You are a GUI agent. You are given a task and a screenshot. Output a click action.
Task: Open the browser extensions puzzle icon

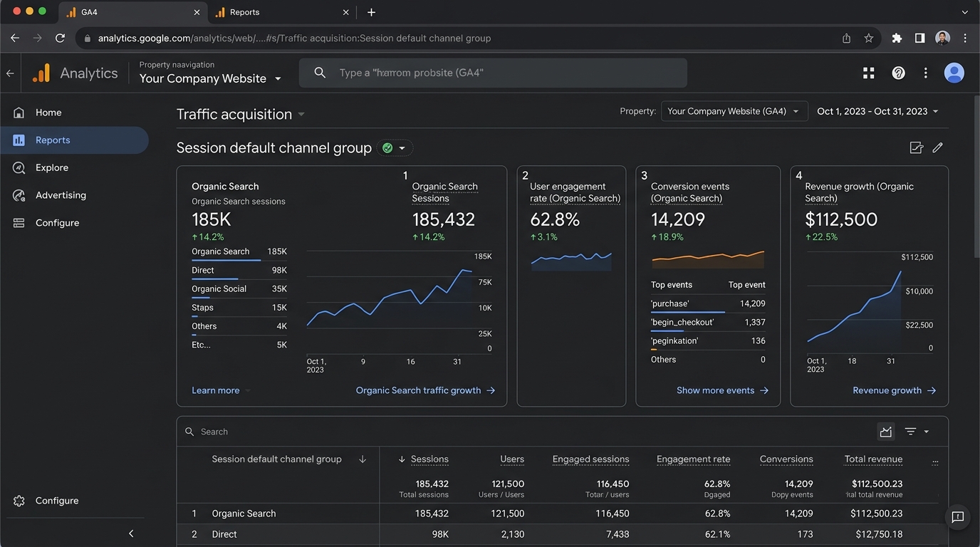click(897, 38)
